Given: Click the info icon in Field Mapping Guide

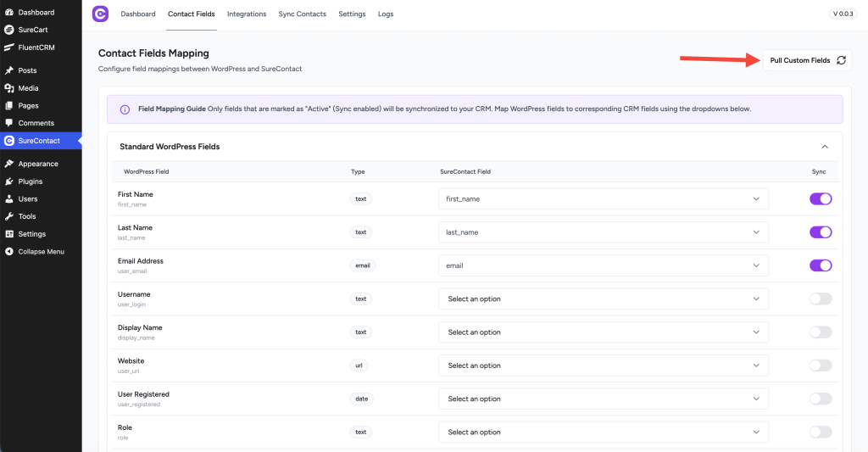Looking at the screenshot, I should coord(125,109).
